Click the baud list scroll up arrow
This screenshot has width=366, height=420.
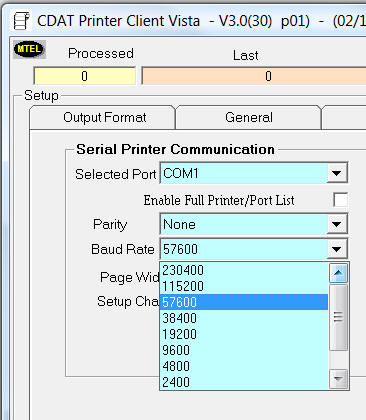tap(338, 273)
